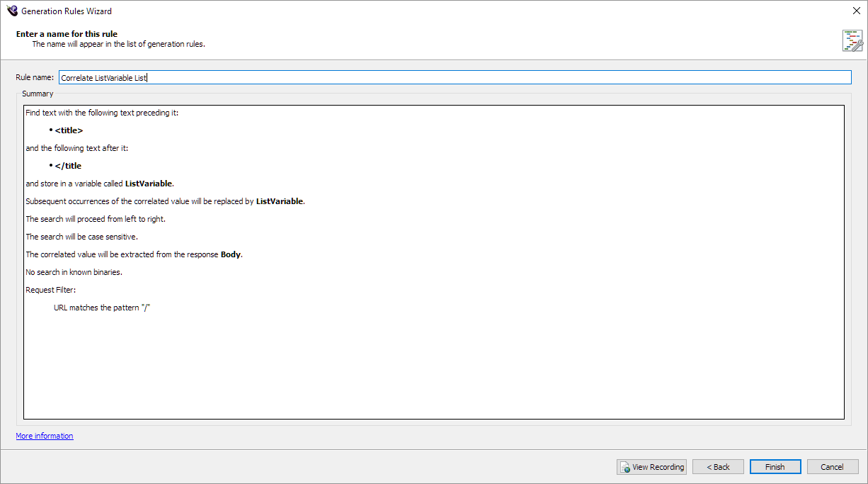Click the "store in a variable called ListVariable" line
This screenshot has height=484, width=868.
coord(99,184)
